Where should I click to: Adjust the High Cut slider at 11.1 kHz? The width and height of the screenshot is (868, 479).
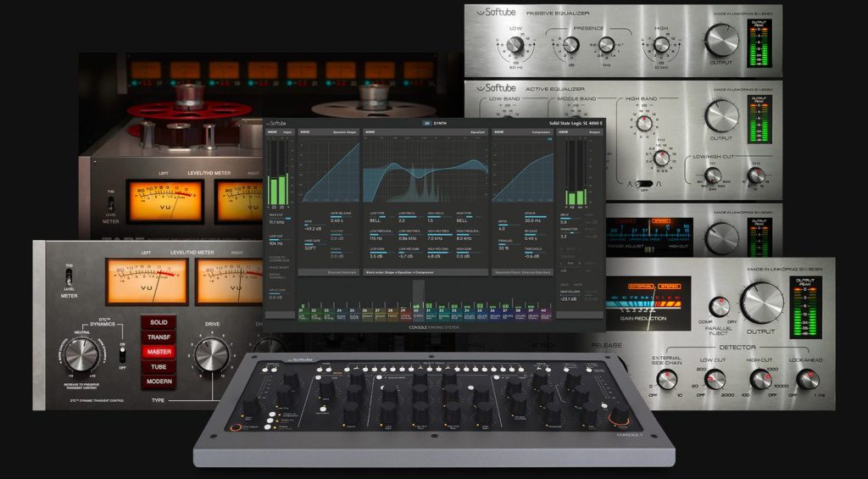(x=280, y=218)
